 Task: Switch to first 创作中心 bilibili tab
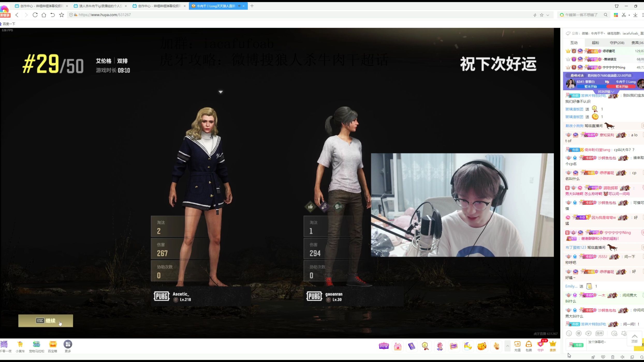41,6
